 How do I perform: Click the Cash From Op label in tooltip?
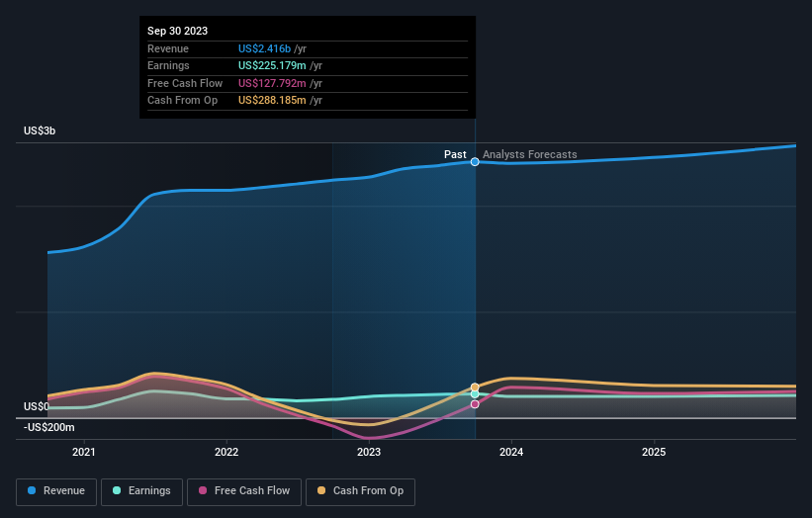pos(182,101)
